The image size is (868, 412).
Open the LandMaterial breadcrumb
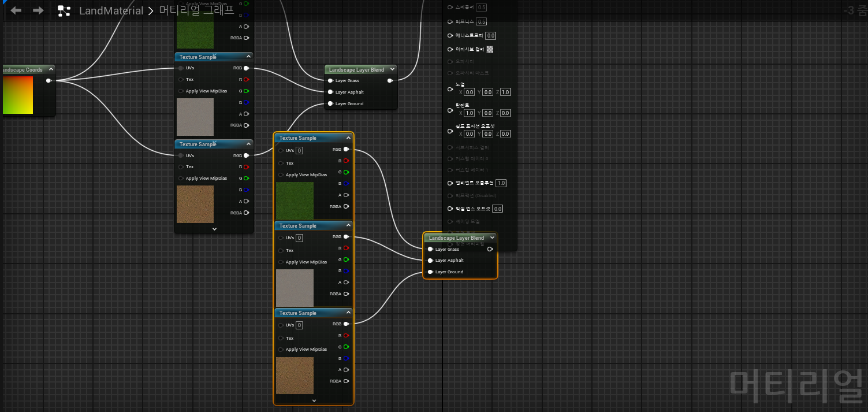click(x=111, y=10)
